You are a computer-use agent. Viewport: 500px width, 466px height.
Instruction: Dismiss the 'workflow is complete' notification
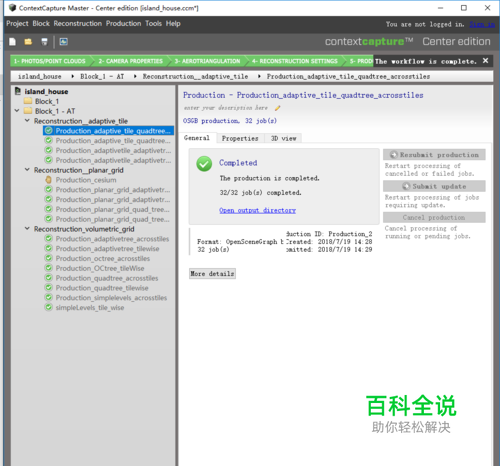(x=485, y=61)
